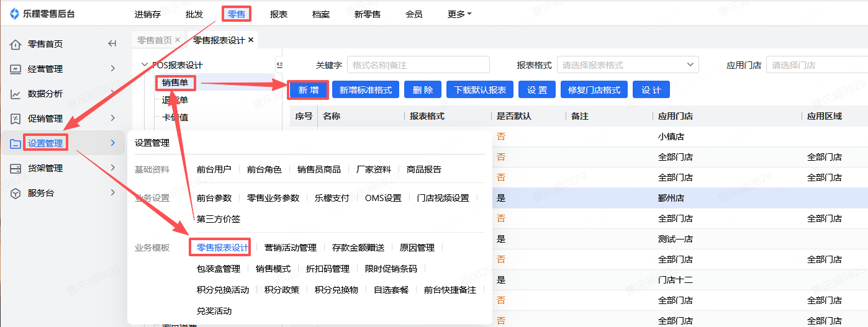Click the 删除 button

coord(423,90)
